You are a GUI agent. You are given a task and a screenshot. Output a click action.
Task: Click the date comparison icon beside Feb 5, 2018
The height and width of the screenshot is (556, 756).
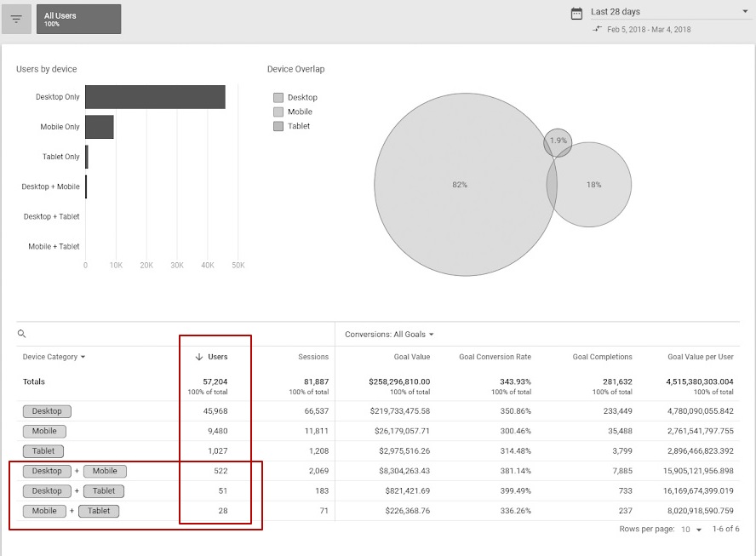pyautogui.click(x=598, y=29)
